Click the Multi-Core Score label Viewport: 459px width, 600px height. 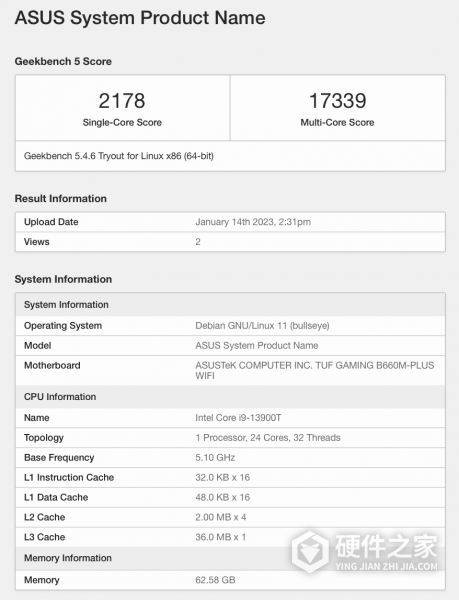click(x=337, y=122)
